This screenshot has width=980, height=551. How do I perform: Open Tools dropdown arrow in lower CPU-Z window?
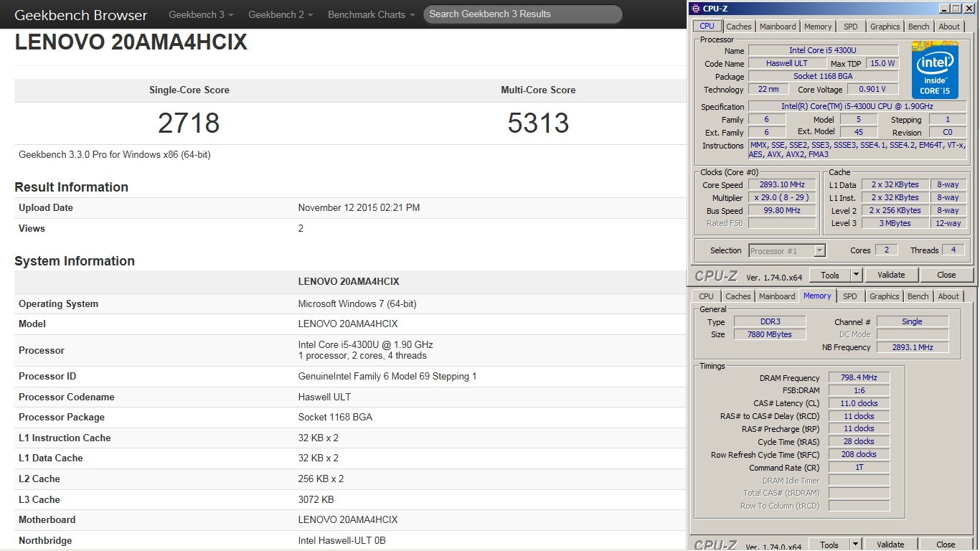pyautogui.click(x=855, y=545)
